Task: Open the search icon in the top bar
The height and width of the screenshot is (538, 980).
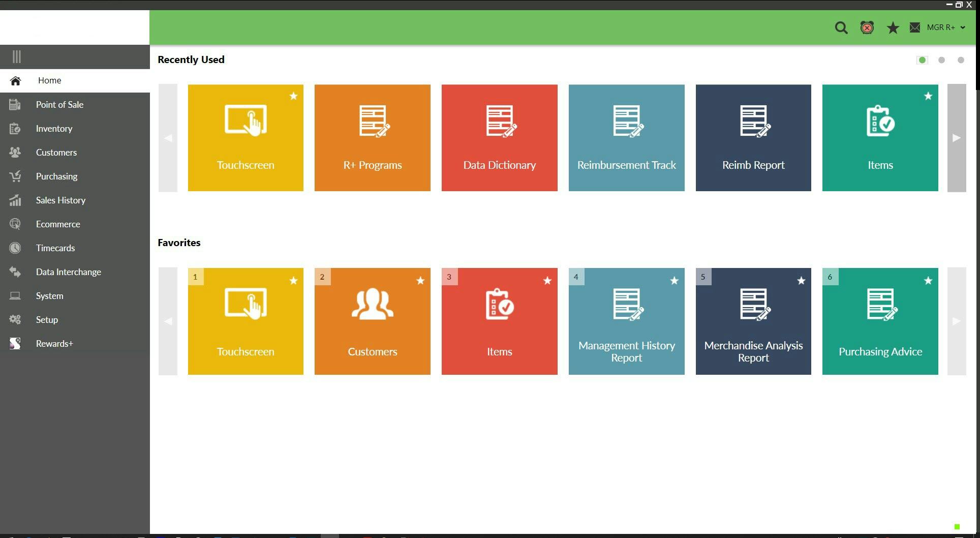Action: pos(841,27)
